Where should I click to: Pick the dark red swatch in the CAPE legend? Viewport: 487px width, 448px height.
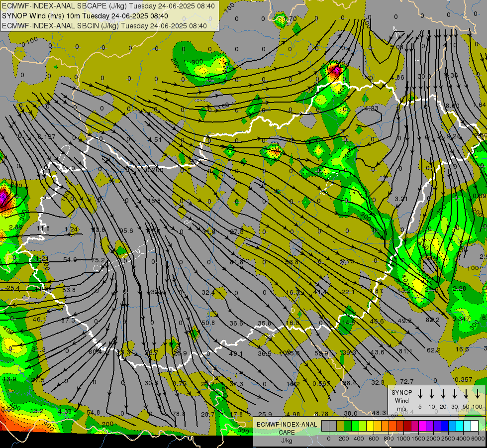(407, 426)
